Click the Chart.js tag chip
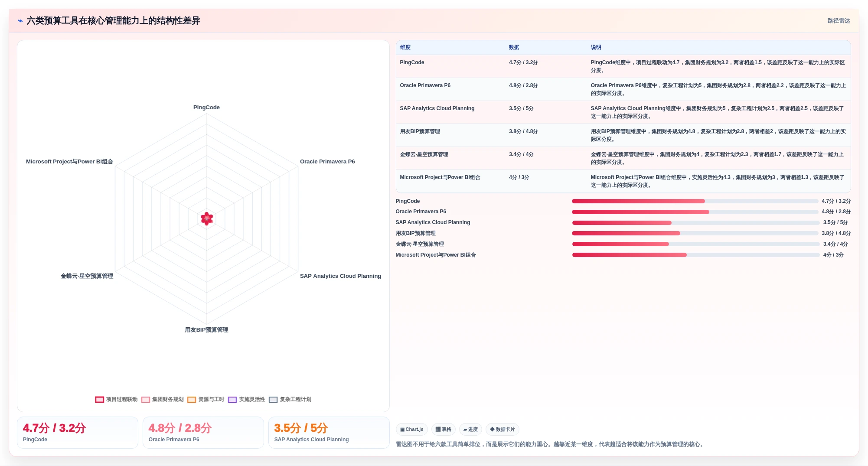Image resolution: width=868 pixels, height=466 pixels. 412,430
